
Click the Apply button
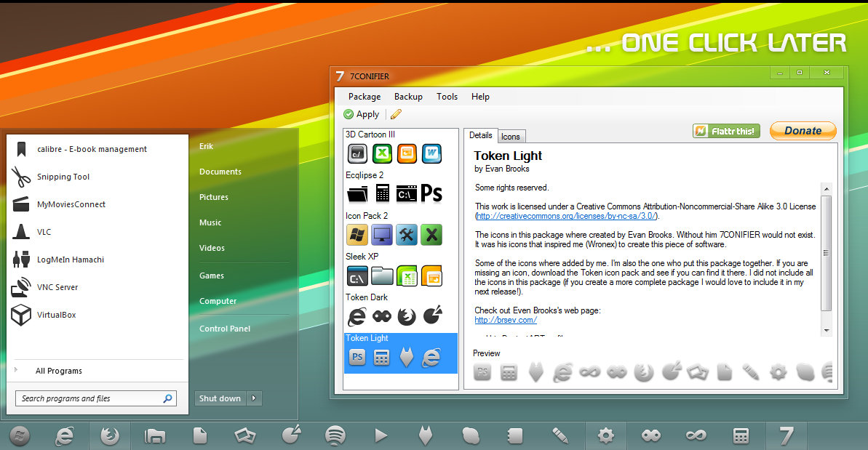click(x=362, y=114)
